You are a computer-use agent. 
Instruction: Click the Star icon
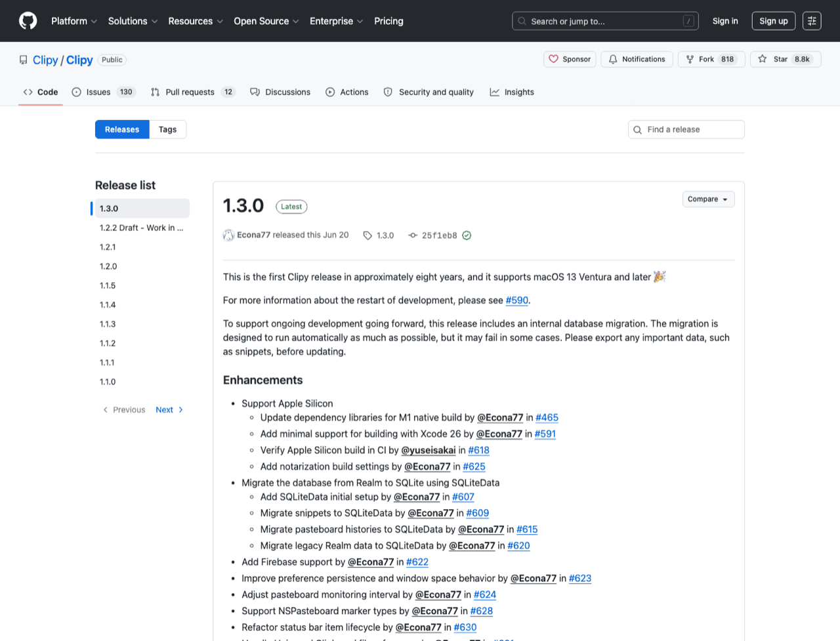point(763,59)
